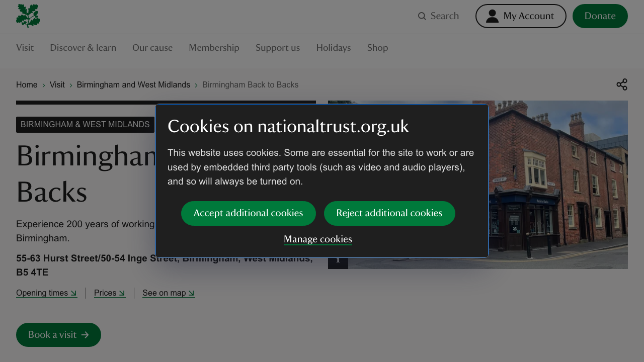Click the Donate button
Viewport: 644px width, 362px height.
point(600,16)
